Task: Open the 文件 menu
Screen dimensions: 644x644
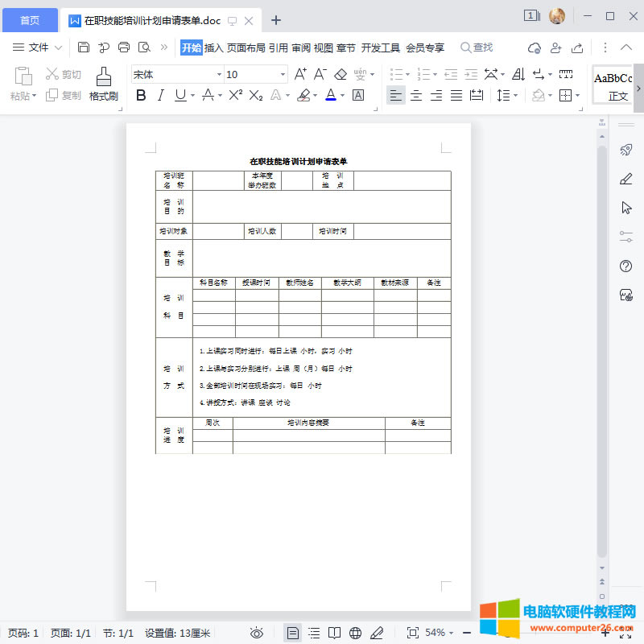Action: click(x=38, y=47)
